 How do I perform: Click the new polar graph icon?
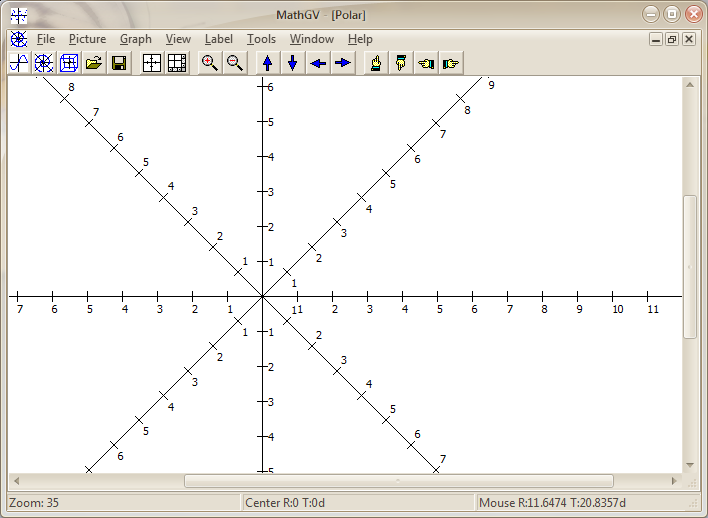click(44, 63)
